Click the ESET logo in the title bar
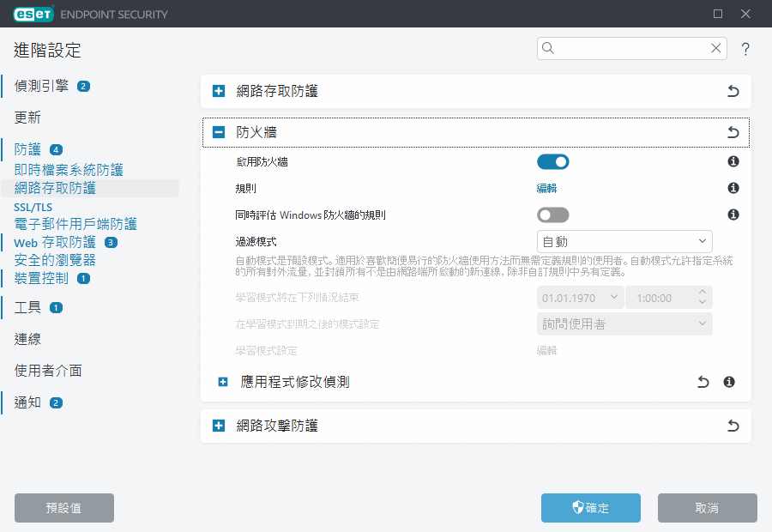Screen dimensions: 772x532 coord(33,15)
